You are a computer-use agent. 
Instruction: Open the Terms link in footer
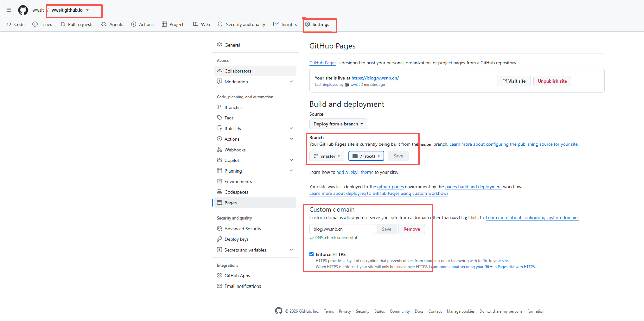pos(329,311)
